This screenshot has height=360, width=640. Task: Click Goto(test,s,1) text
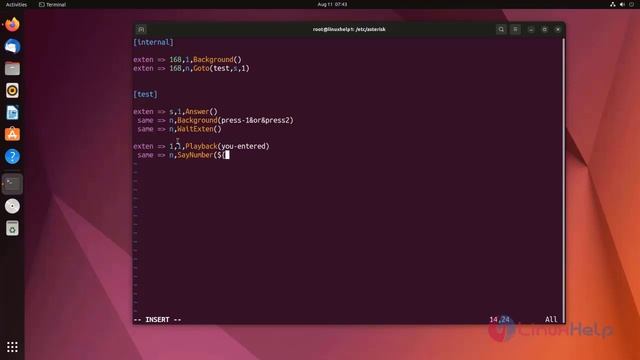[221, 68]
